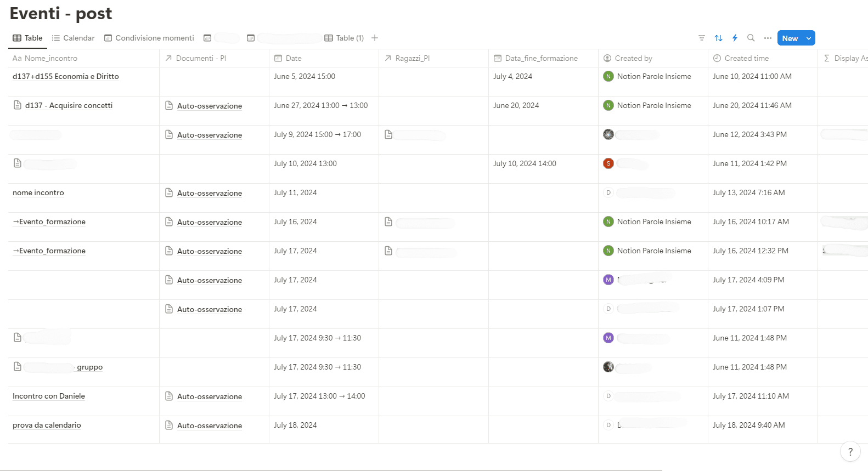Viewport: 868px width, 471px height.
Task: Click the New button
Action: point(790,38)
